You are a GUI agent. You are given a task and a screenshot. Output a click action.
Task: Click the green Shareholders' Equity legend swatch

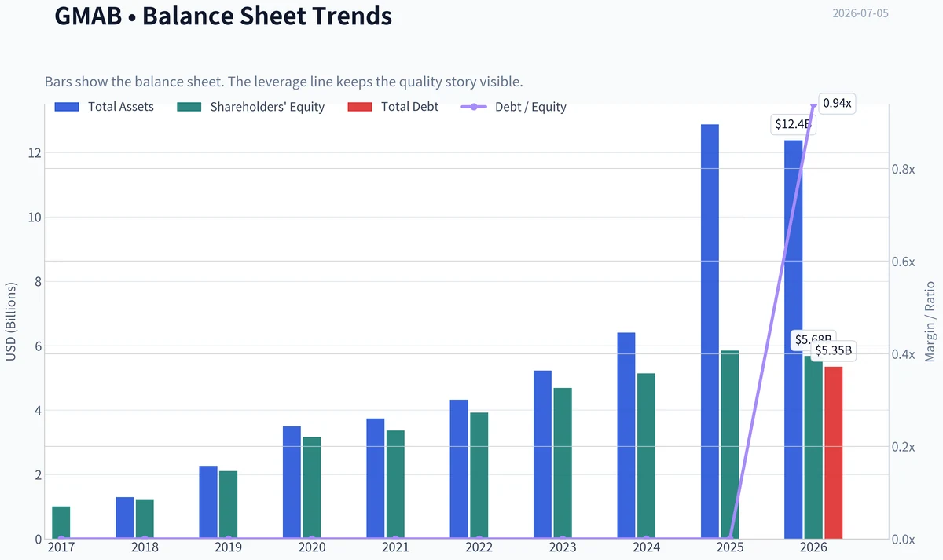tap(189, 107)
